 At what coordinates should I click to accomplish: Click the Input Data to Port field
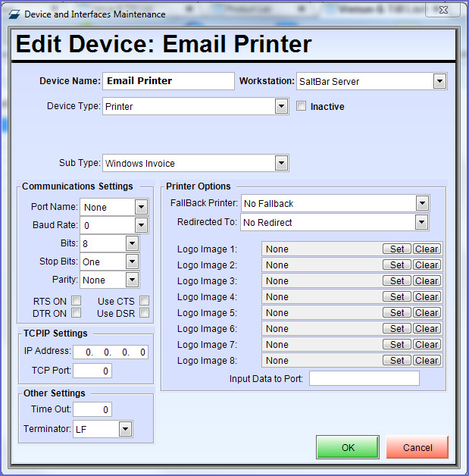[364, 378]
